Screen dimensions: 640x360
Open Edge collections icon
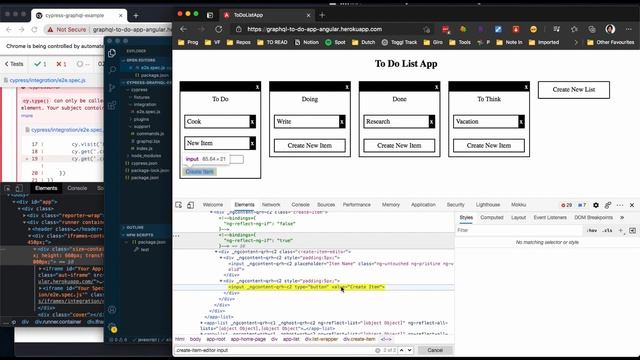point(592,29)
